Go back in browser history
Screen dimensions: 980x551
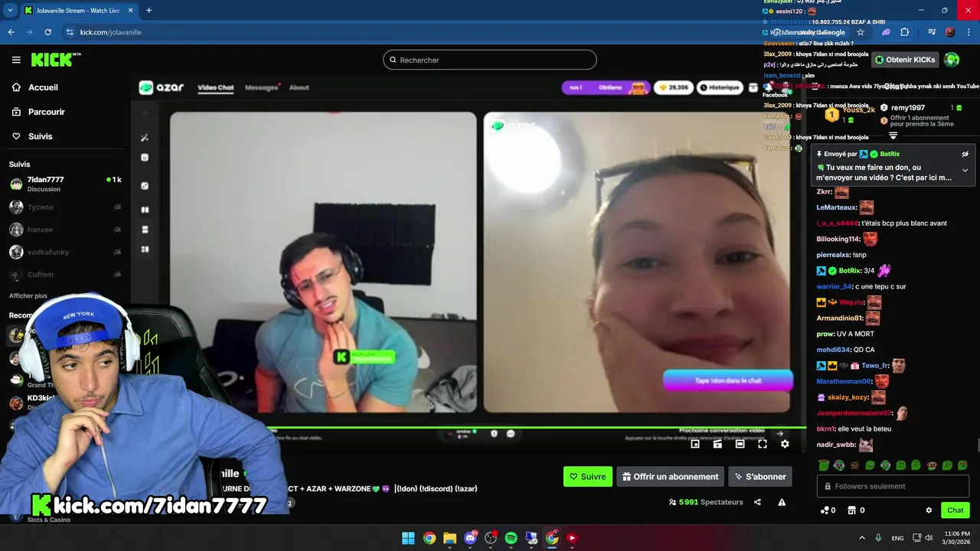click(11, 32)
